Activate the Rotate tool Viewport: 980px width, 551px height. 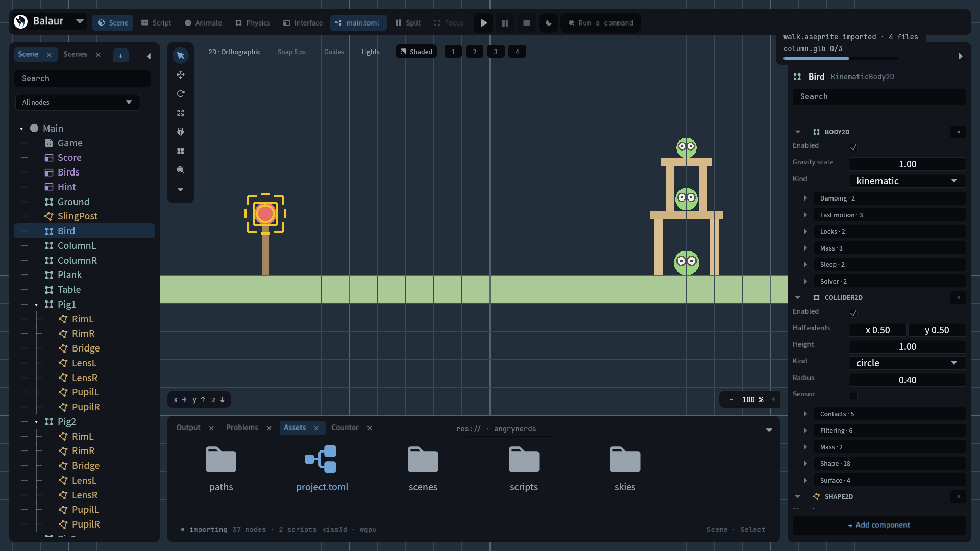click(x=181, y=94)
